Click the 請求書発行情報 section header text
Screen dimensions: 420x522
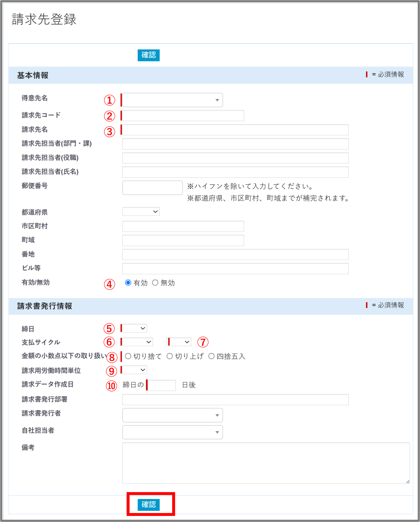pyautogui.click(x=45, y=306)
